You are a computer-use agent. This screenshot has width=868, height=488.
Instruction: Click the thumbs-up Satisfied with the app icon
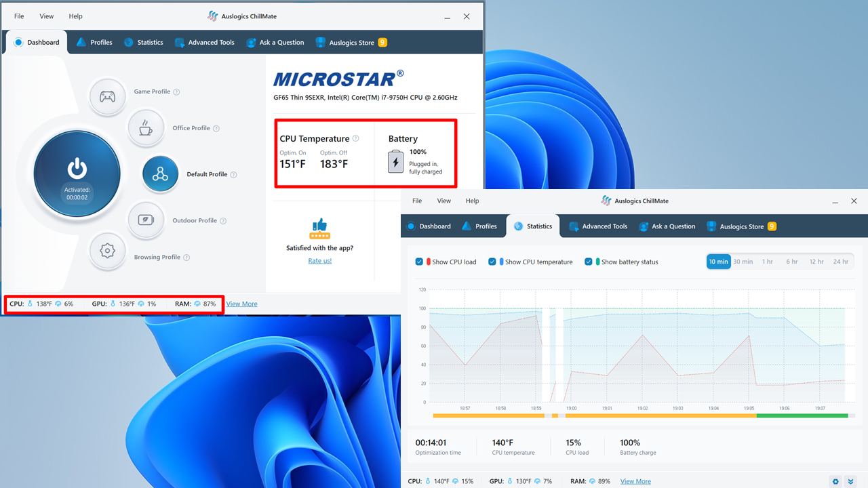pyautogui.click(x=319, y=229)
